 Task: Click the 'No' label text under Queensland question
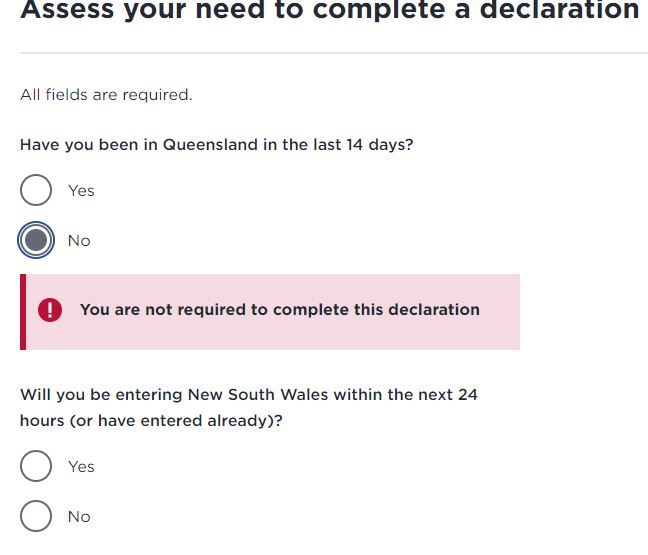tap(79, 241)
